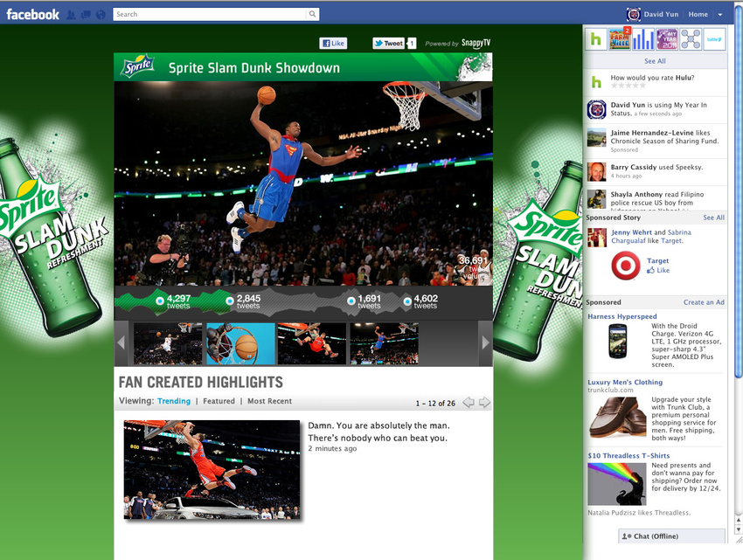Click the search magnifier button
This screenshot has width=743, height=560.
312,14
